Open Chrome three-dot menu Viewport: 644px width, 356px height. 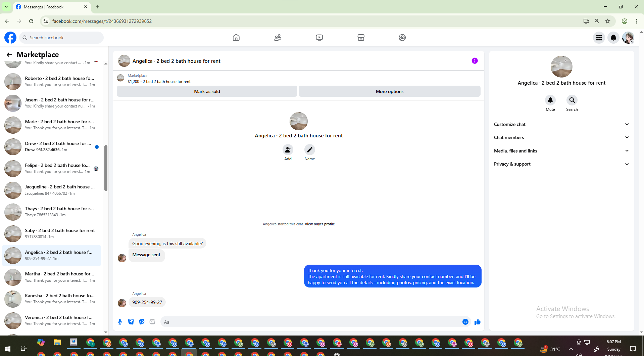[x=636, y=21]
